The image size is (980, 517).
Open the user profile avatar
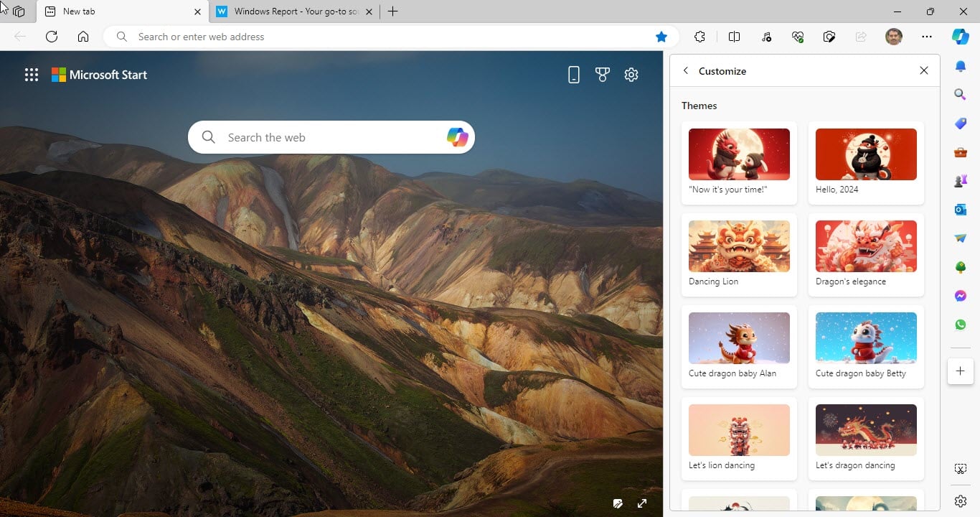point(894,37)
